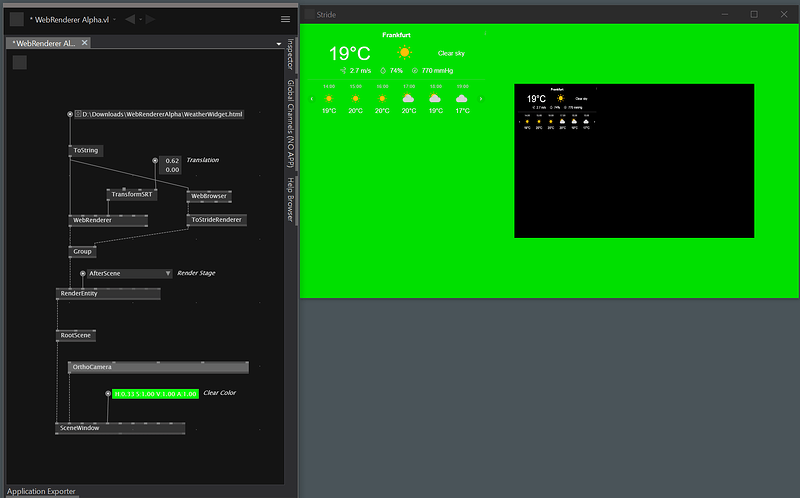Click the vvvv logo square at top-left
The height and width of the screenshot is (498, 800).
tap(17, 19)
